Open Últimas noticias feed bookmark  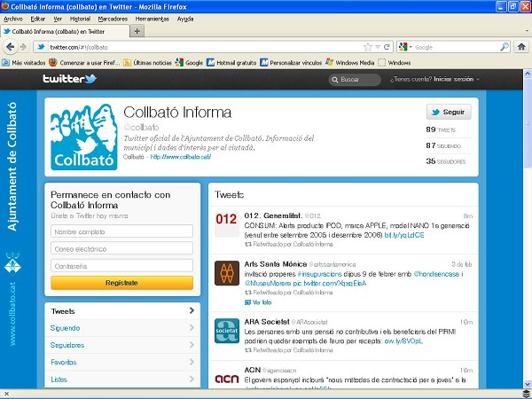click(147, 63)
